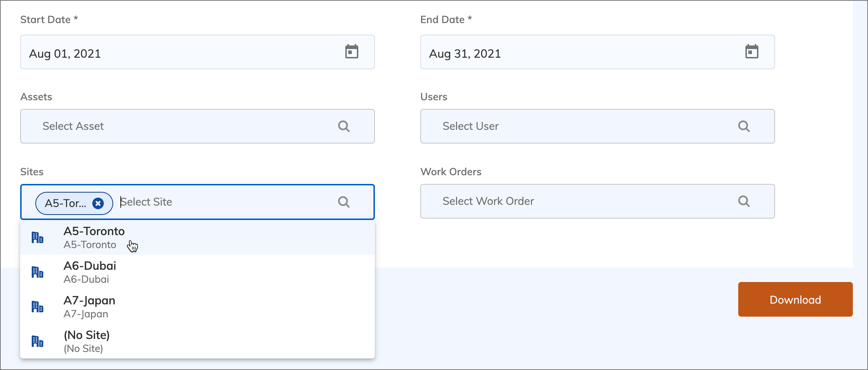The height and width of the screenshot is (370, 868).
Task: Click the A5-Tor... selected site chip label
Action: (x=66, y=203)
